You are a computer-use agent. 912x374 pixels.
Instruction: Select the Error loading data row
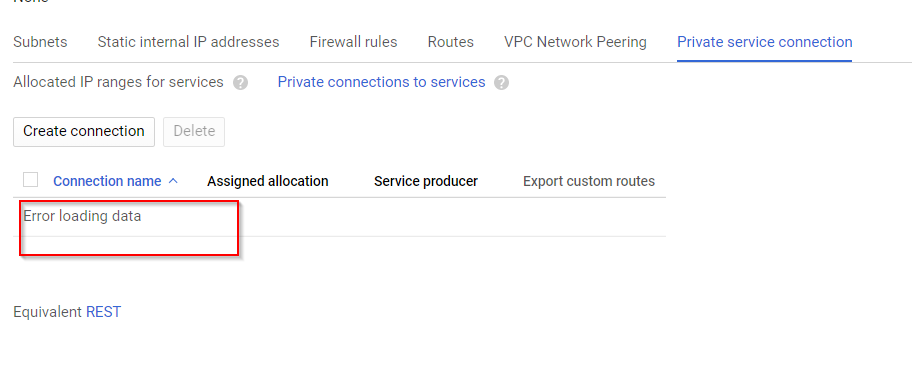tap(340, 217)
